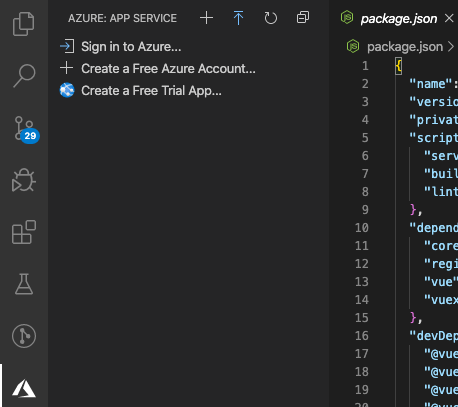
Task: Close the package.json tab
Action: point(449,18)
